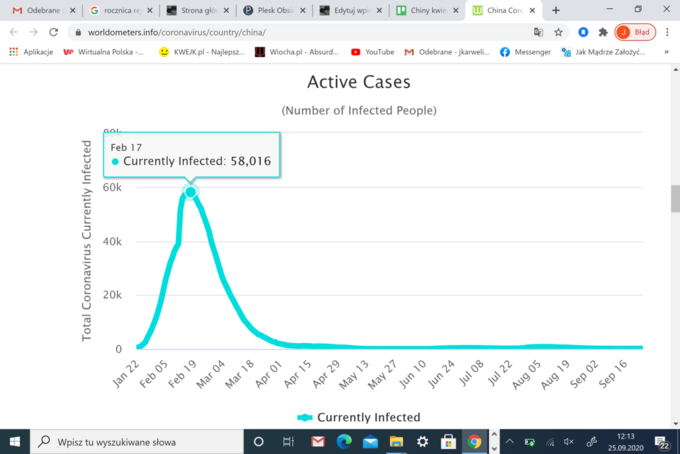Click the Feb 17 peak data point
680x454 pixels.
(x=190, y=191)
